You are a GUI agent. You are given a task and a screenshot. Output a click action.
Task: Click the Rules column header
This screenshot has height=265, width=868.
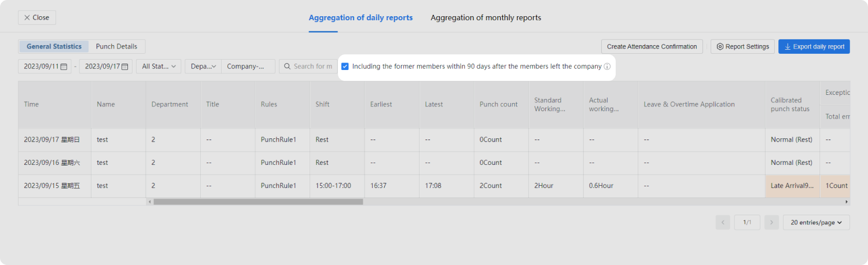(x=282, y=105)
